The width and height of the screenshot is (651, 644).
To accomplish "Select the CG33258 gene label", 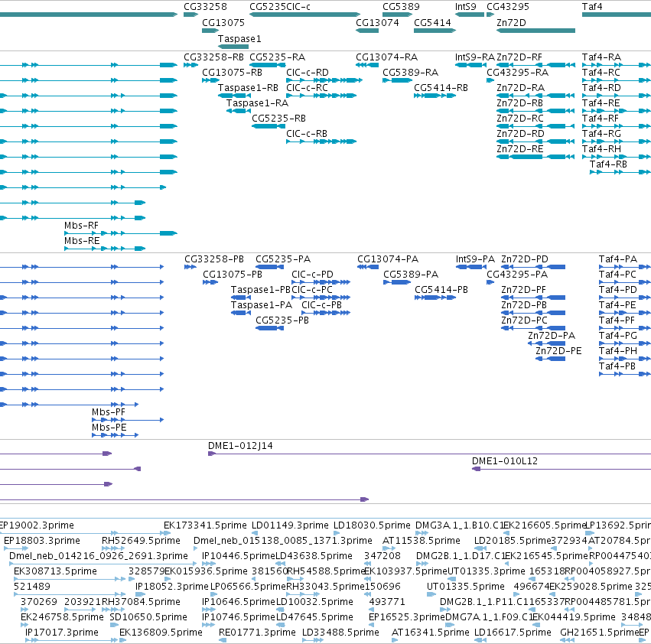I will (205, 7).
